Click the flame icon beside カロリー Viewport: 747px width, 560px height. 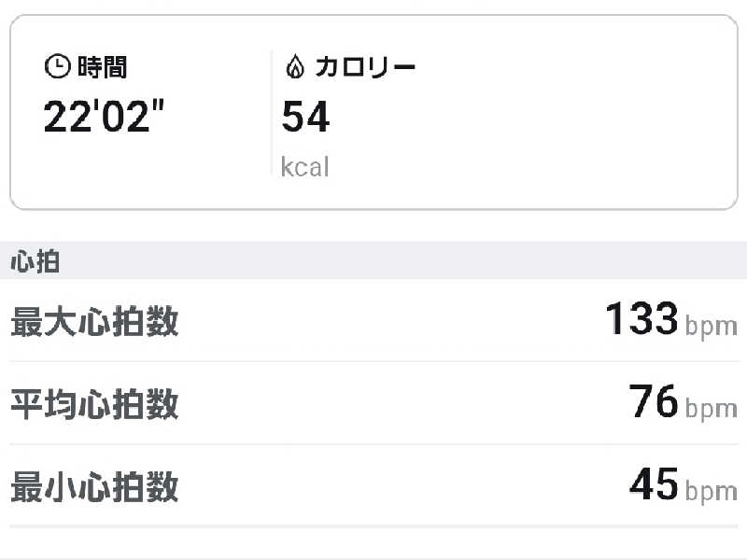click(295, 66)
